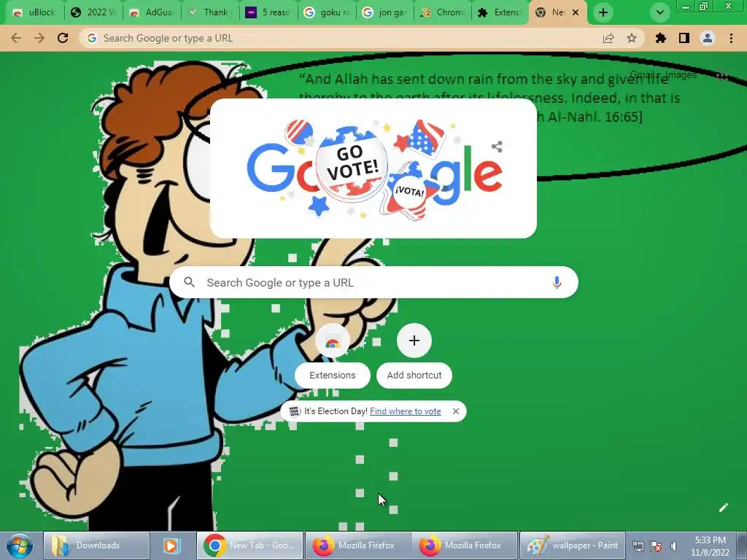Open the profile avatar icon
Viewport: 747px width, 560px height.
[x=708, y=38]
